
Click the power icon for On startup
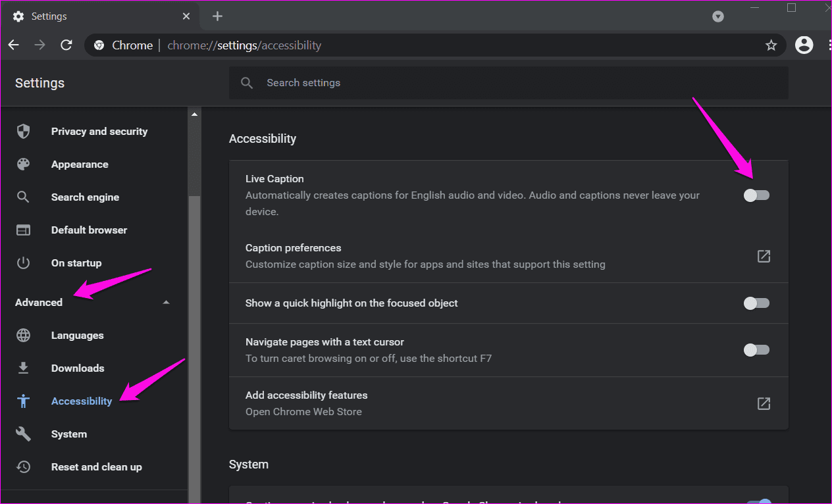pyautogui.click(x=23, y=263)
